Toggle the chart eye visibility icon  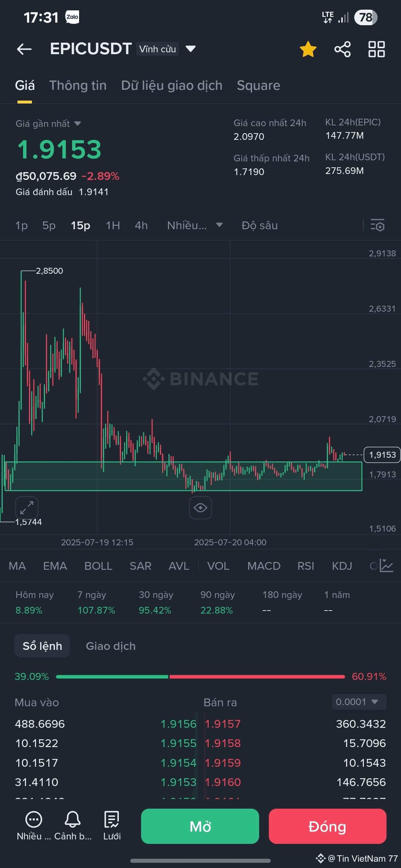click(200, 507)
